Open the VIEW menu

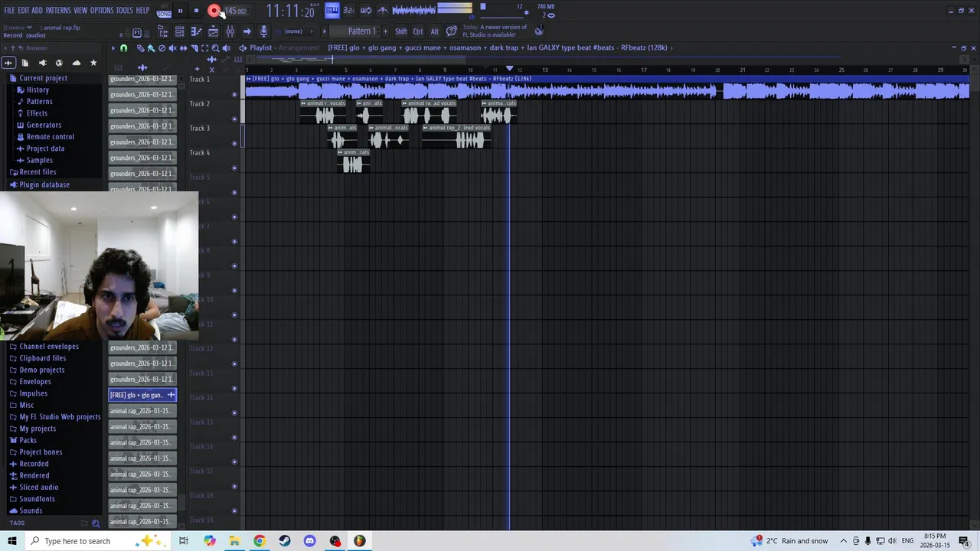(80, 11)
